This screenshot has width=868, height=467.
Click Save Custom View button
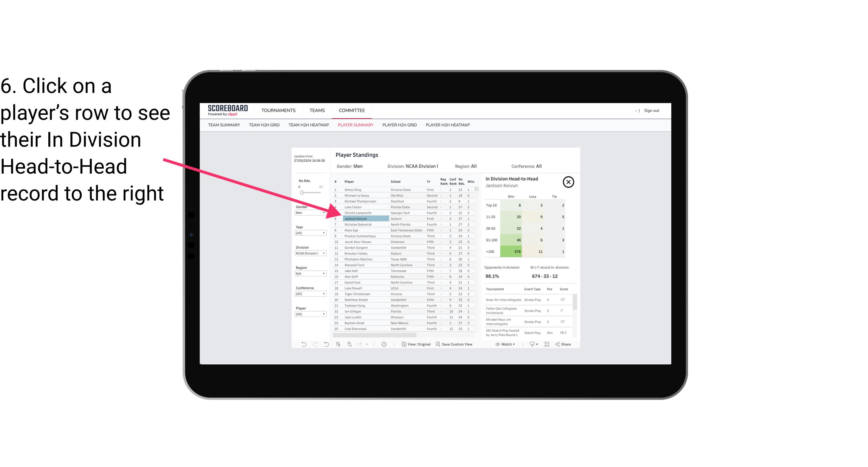[x=454, y=344]
